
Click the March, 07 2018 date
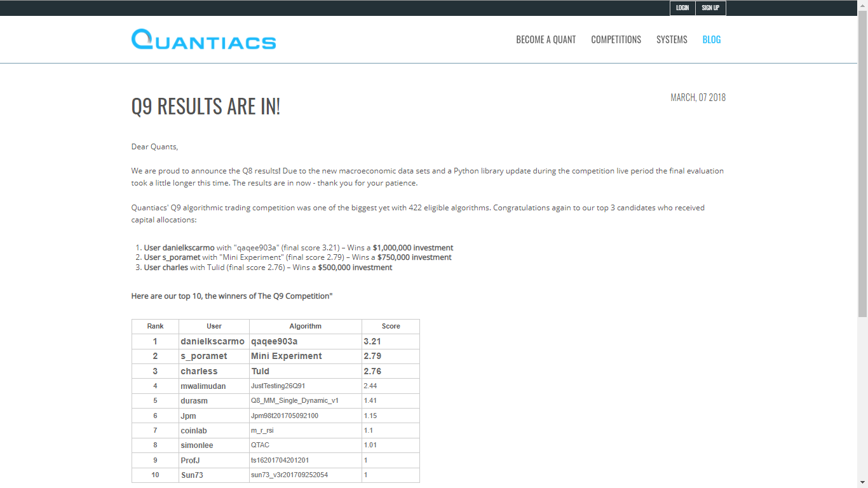point(698,98)
